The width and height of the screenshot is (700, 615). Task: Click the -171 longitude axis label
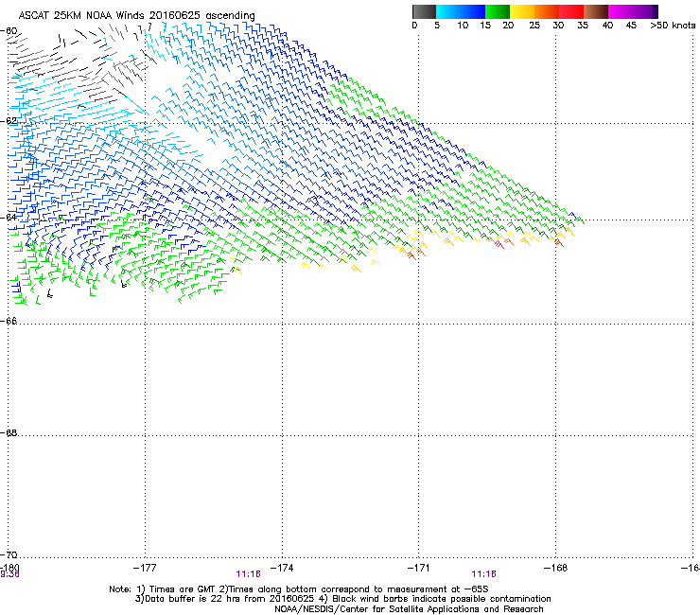(419, 568)
